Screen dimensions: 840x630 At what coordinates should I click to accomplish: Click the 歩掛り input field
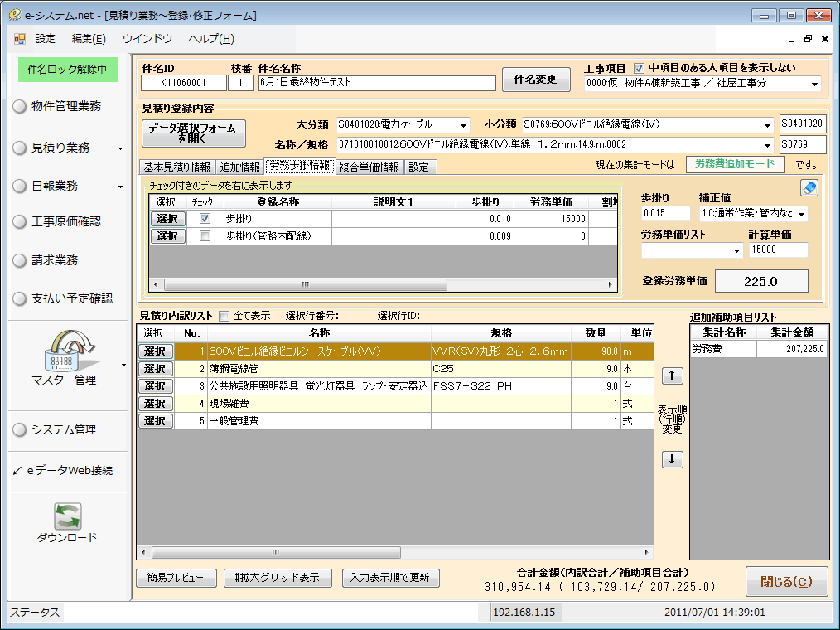[666, 213]
